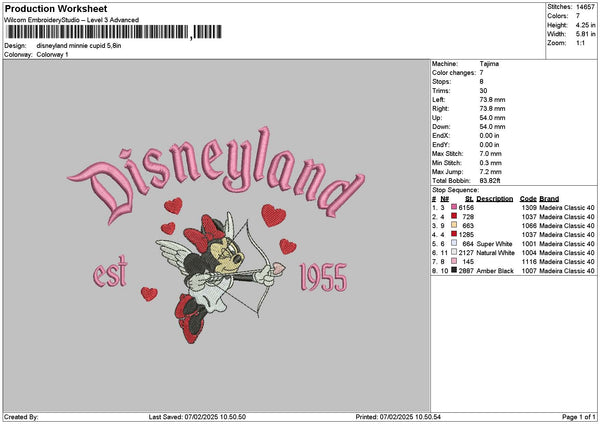
Task: Click the 'Production Worksheet' title
Action: click(x=56, y=8)
